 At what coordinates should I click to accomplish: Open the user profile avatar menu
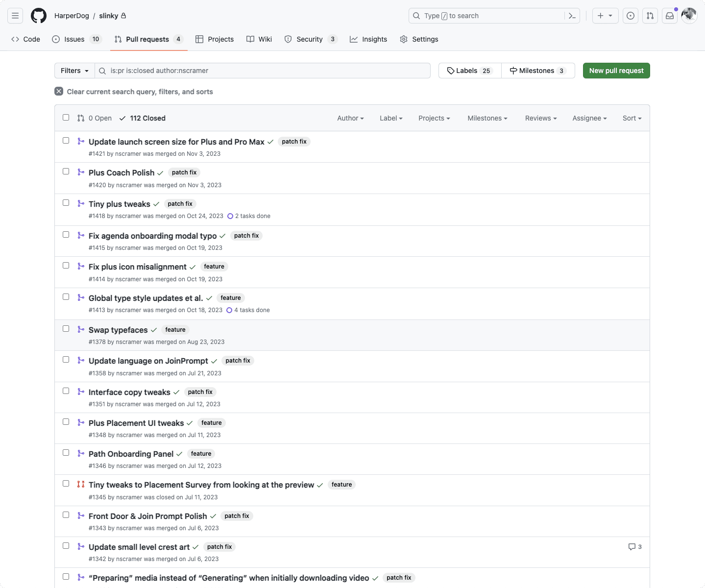point(689,16)
